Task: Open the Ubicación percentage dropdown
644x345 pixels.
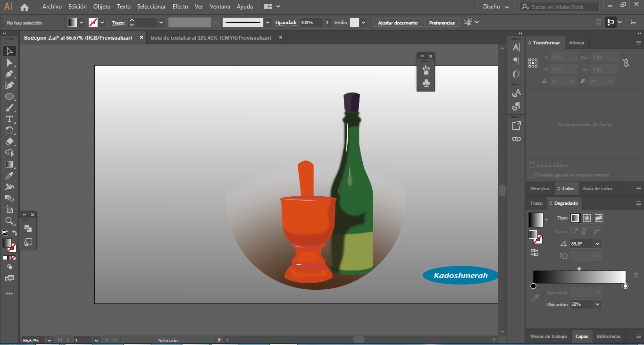Action: coord(598,304)
